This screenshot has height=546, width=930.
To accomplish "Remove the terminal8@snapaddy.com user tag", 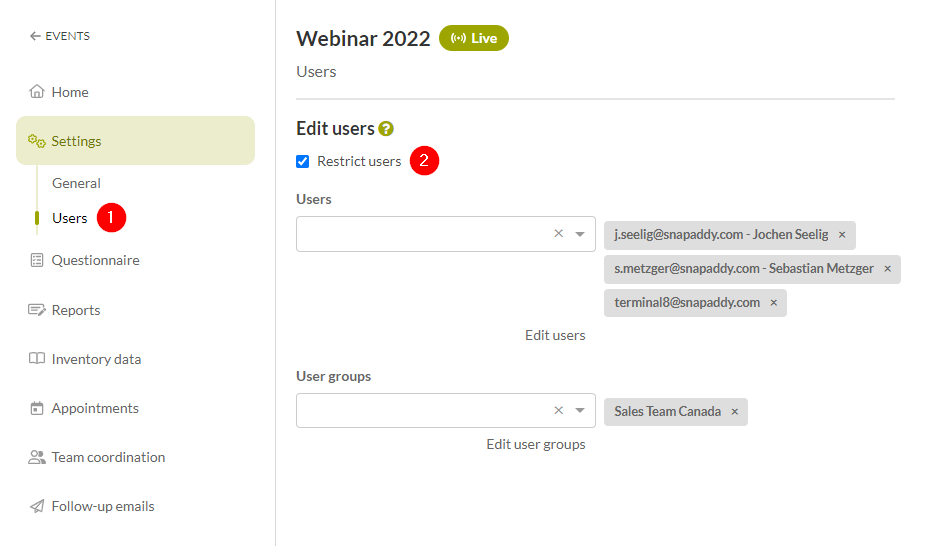I will point(773,303).
